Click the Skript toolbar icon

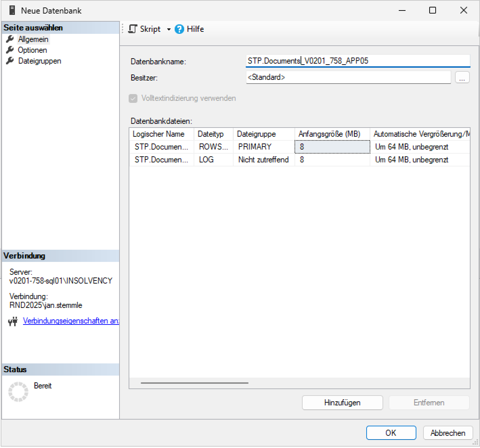click(x=132, y=29)
